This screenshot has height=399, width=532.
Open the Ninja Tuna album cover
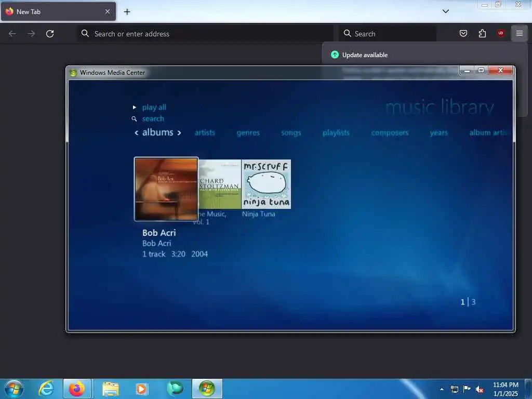pyautogui.click(x=266, y=184)
